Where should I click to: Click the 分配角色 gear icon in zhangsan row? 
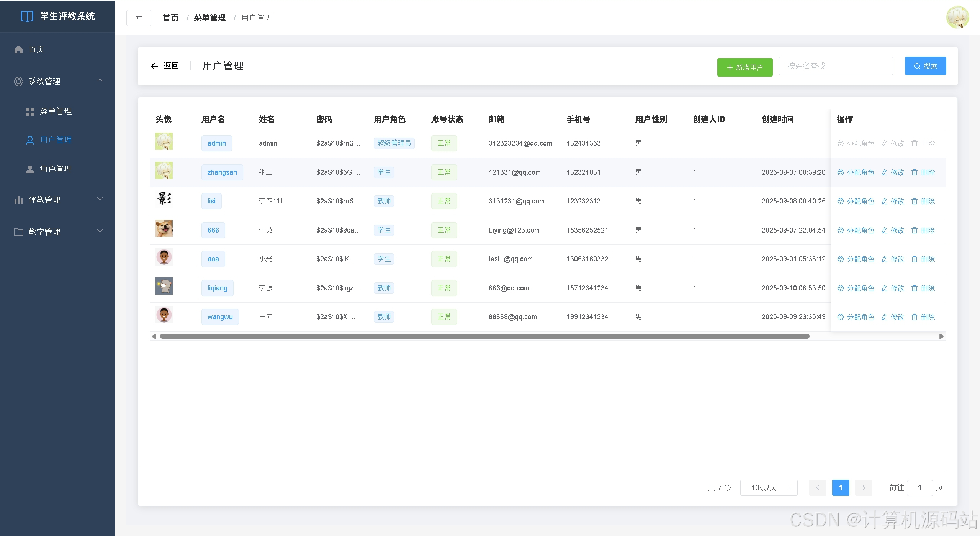[x=841, y=173]
